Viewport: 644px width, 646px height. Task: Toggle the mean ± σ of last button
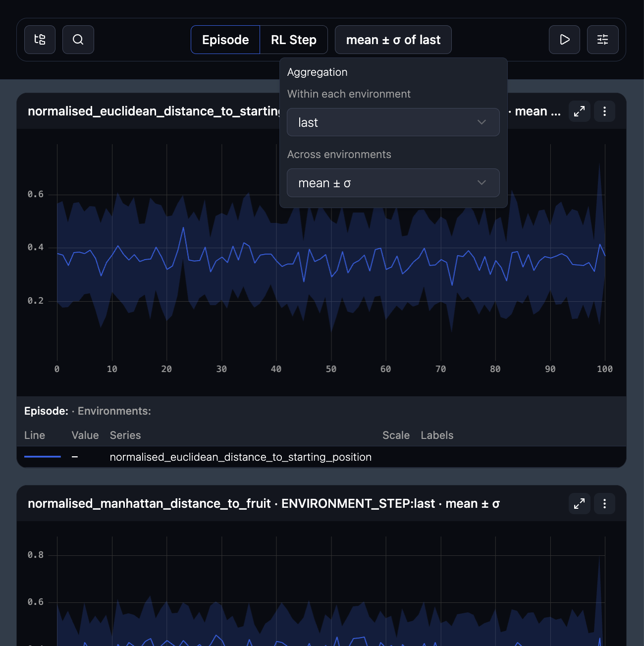[393, 40]
